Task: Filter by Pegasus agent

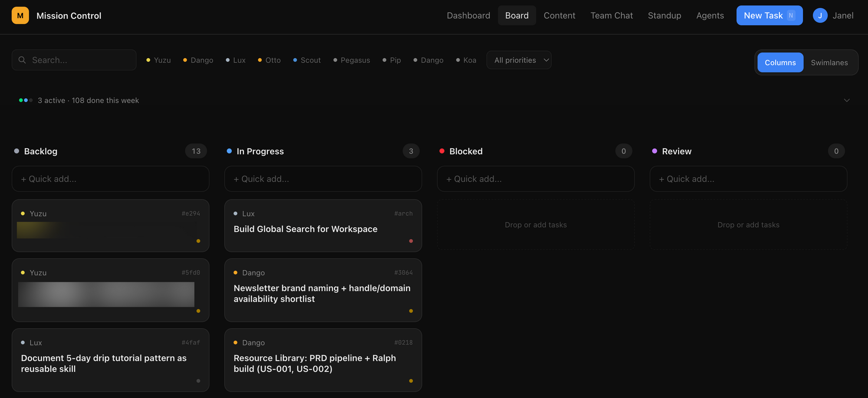Action: [x=352, y=60]
